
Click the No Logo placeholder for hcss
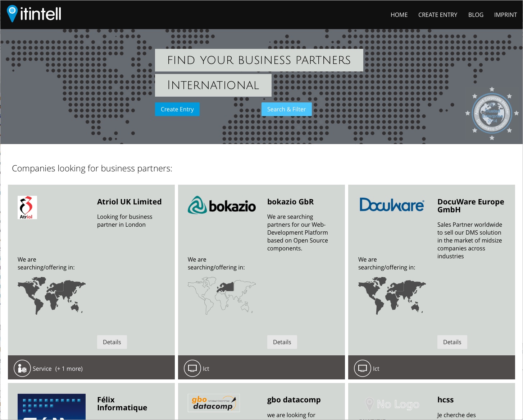(392, 405)
